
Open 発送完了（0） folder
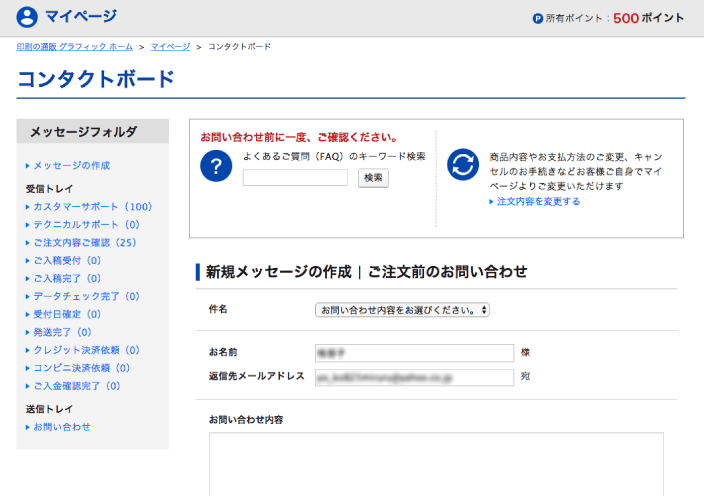pos(62,332)
